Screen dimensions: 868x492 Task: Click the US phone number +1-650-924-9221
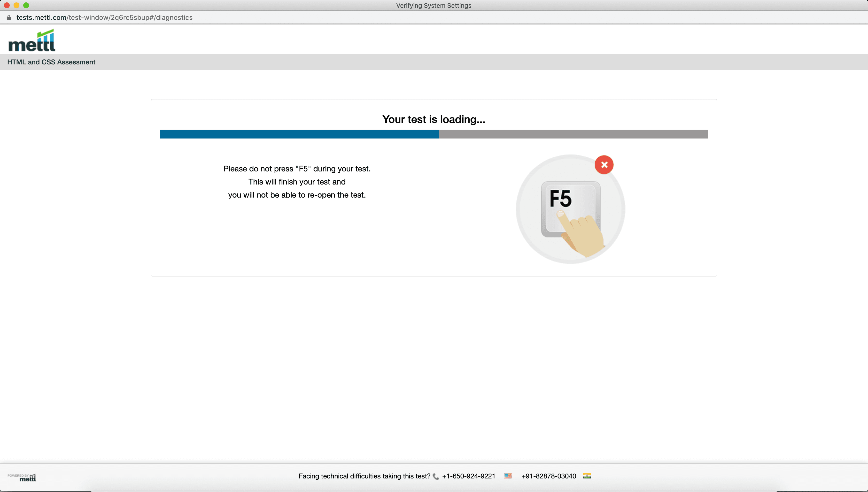pos(468,476)
